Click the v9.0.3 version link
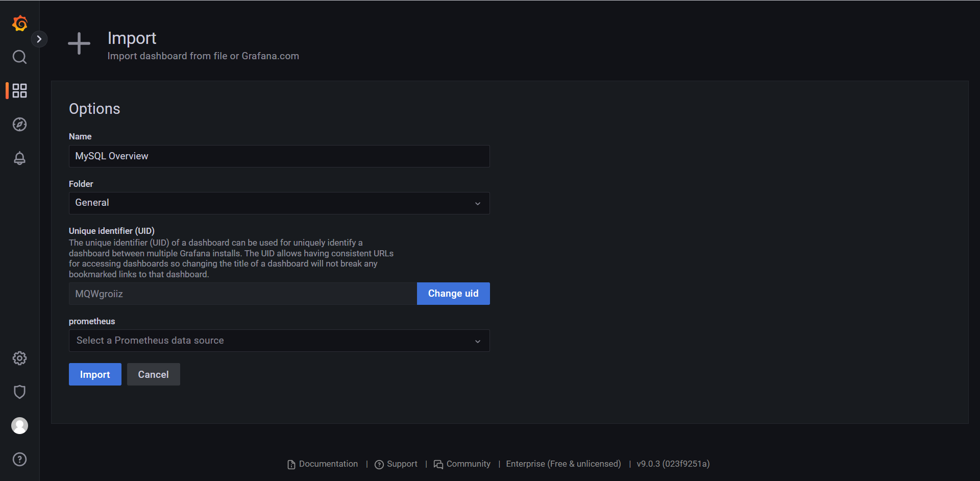The height and width of the screenshot is (481, 980). coord(673,464)
